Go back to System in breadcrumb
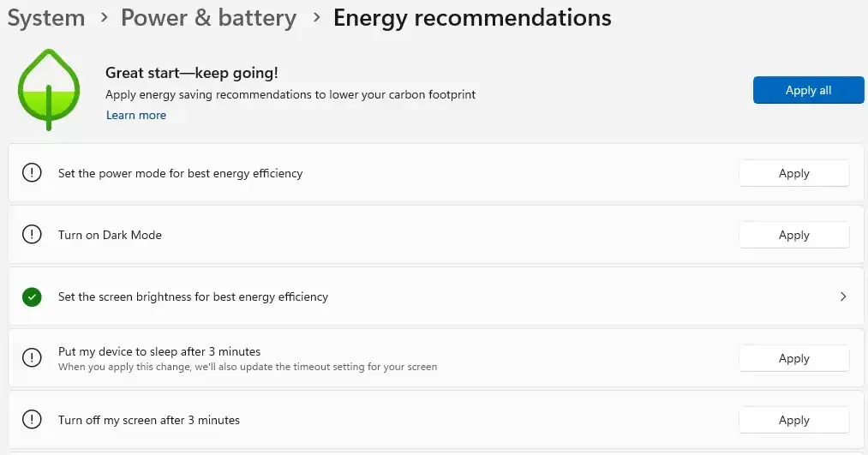This screenshot has height=455, width=868. coord(46,17)
